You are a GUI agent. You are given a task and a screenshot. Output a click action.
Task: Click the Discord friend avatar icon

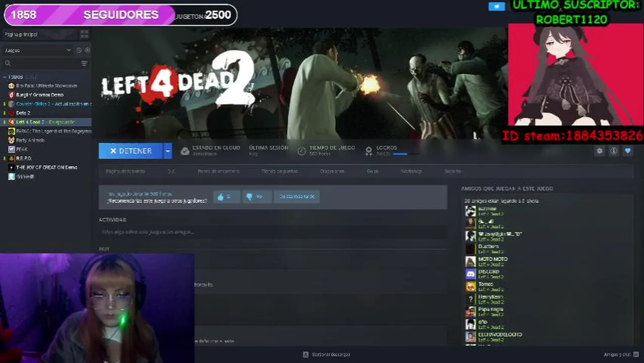point(470,274)
